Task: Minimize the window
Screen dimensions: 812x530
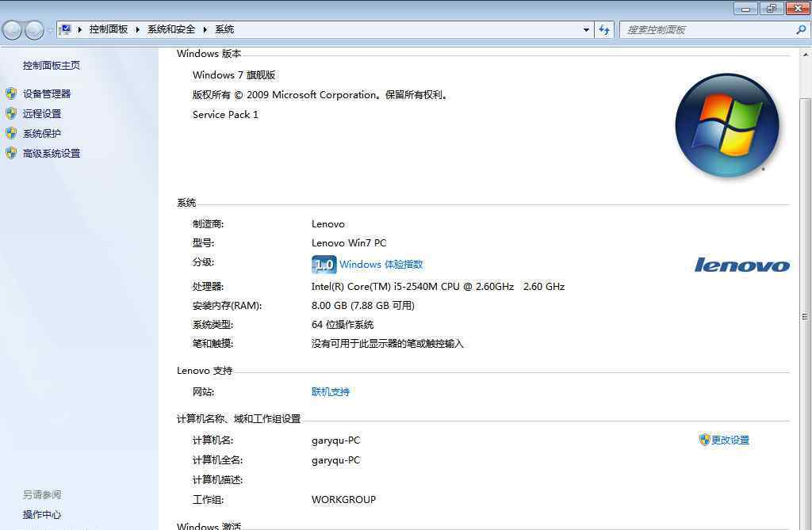Action: click(745, 8)
